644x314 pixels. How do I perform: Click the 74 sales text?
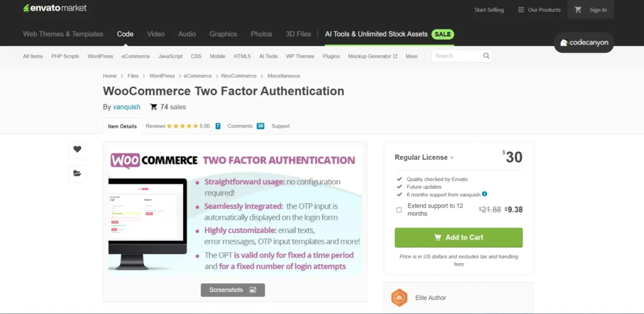pos(173,107)
